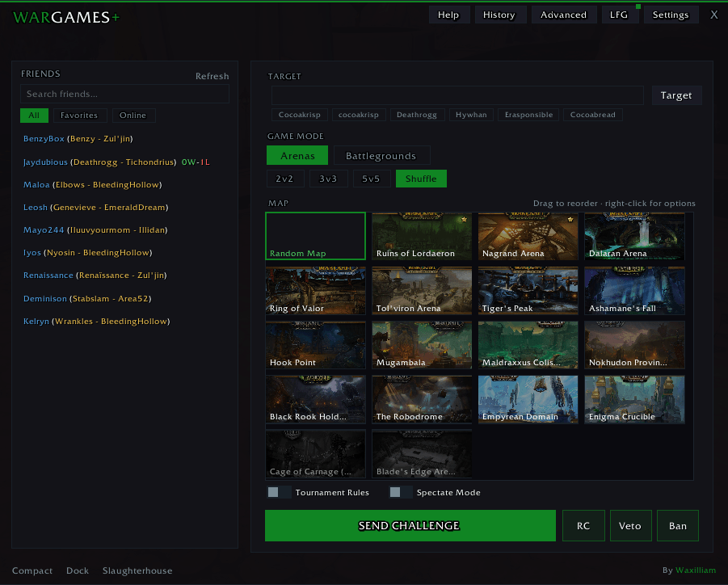
Task: Refresh the friends list
Action: pyautogui.click(x=213, y=76)
